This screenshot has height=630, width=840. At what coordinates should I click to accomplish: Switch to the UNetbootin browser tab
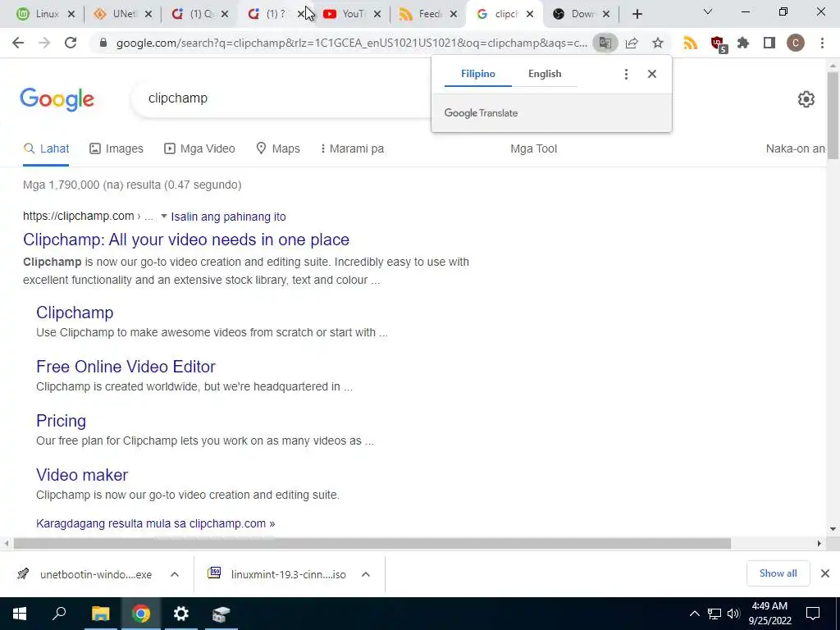(x=122, y=15)
